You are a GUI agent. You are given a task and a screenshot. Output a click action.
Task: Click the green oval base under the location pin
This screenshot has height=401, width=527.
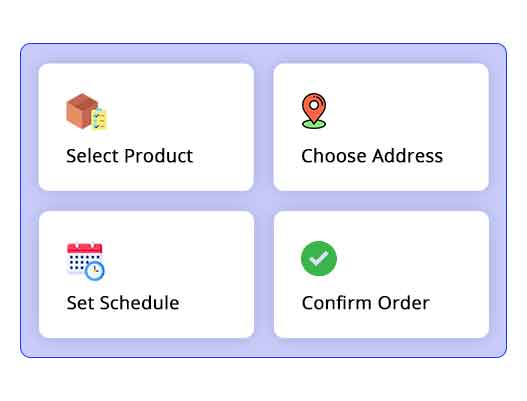click(x=314, y=125)
